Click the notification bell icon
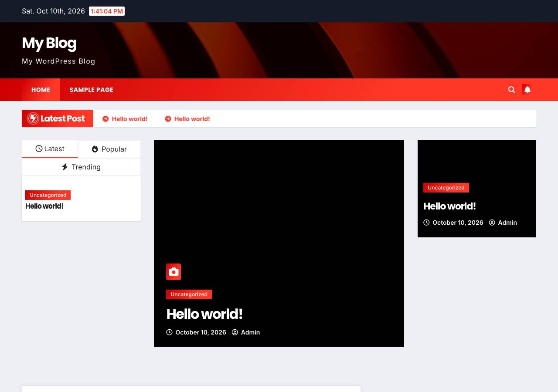The width and height of the screenshot is (558, 392). (x=527, y=90)
